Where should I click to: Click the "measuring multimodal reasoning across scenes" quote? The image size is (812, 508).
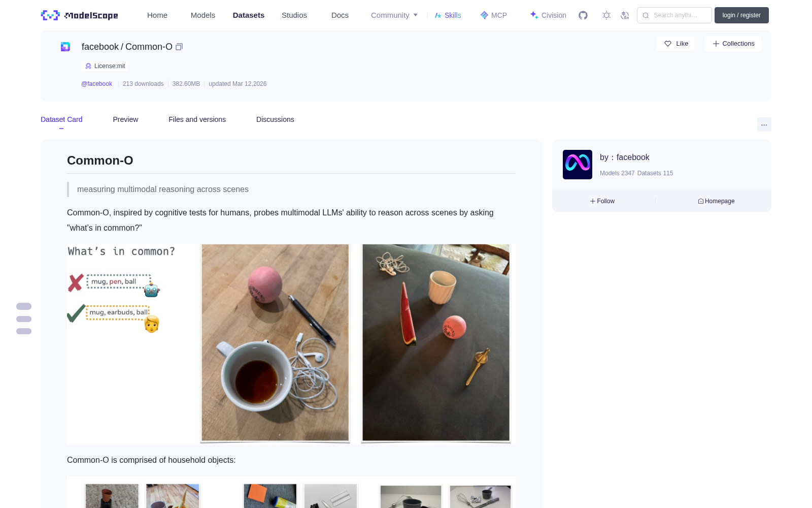coord(163,189)
